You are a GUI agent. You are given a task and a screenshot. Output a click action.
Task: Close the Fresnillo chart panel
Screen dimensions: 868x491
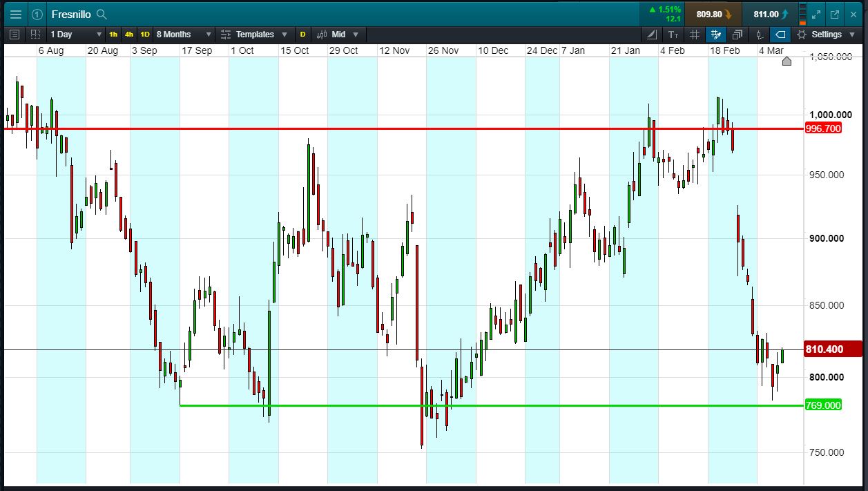click(x=853, y=14)
